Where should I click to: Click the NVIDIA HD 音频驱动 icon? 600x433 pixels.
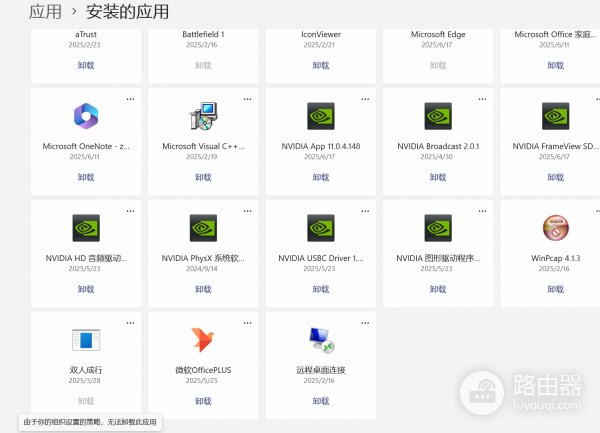pos(86,228)
